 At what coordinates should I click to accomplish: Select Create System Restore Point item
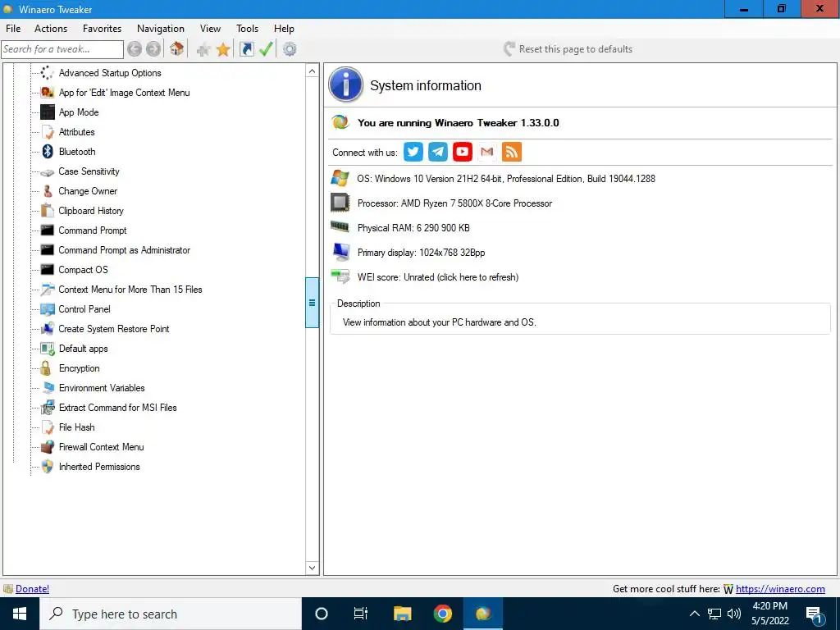click(x=113, y=329)
